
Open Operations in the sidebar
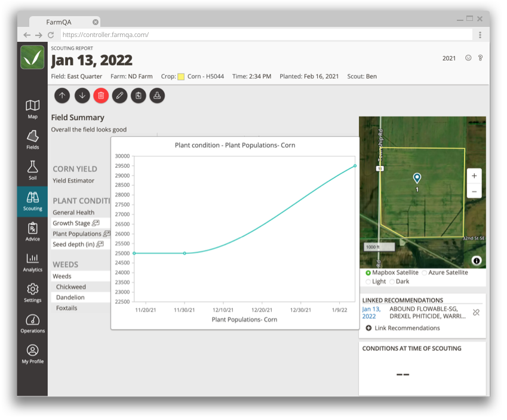32,324
